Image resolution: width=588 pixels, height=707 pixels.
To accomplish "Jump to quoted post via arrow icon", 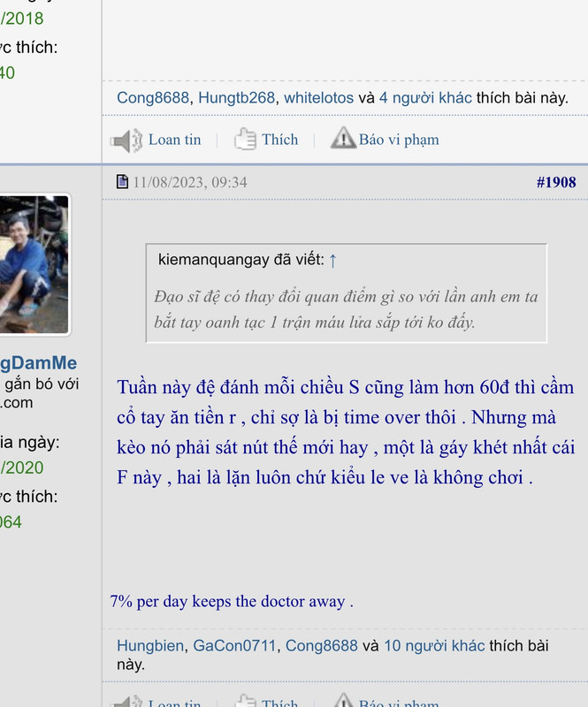I will pos(332,261).
